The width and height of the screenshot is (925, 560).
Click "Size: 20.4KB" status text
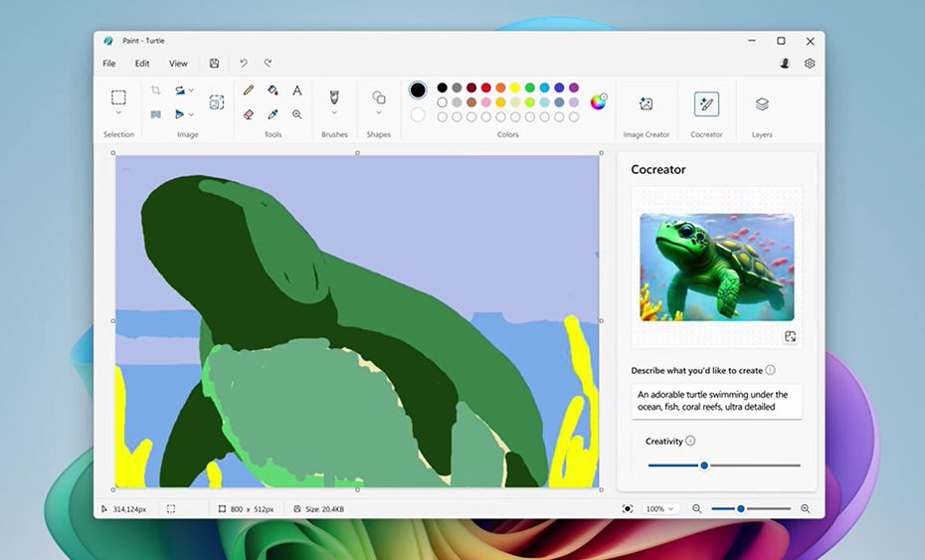pos(324,508)
